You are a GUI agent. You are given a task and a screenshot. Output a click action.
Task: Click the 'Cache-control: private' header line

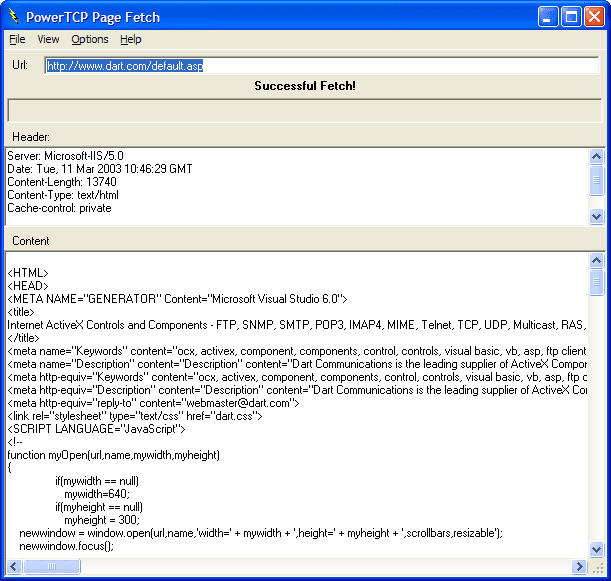point(59,208)
